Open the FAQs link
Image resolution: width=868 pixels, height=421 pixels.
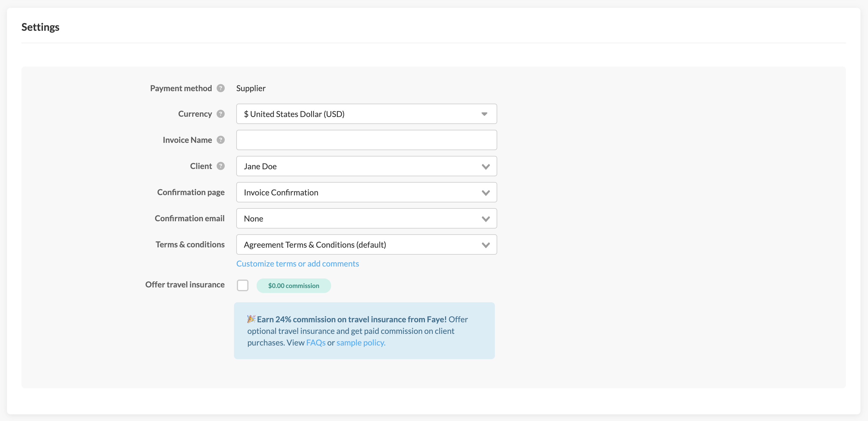[x=315, y=342]
